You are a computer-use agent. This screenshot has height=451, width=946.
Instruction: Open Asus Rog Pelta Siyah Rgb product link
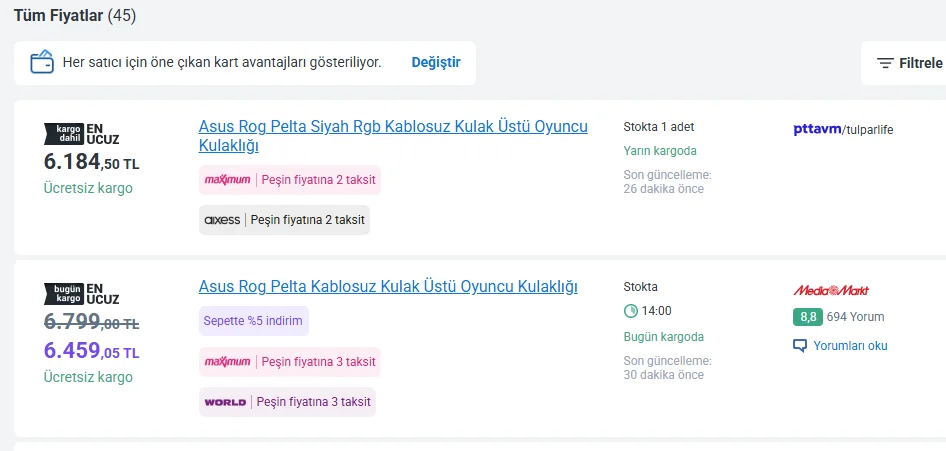point(393,136)
